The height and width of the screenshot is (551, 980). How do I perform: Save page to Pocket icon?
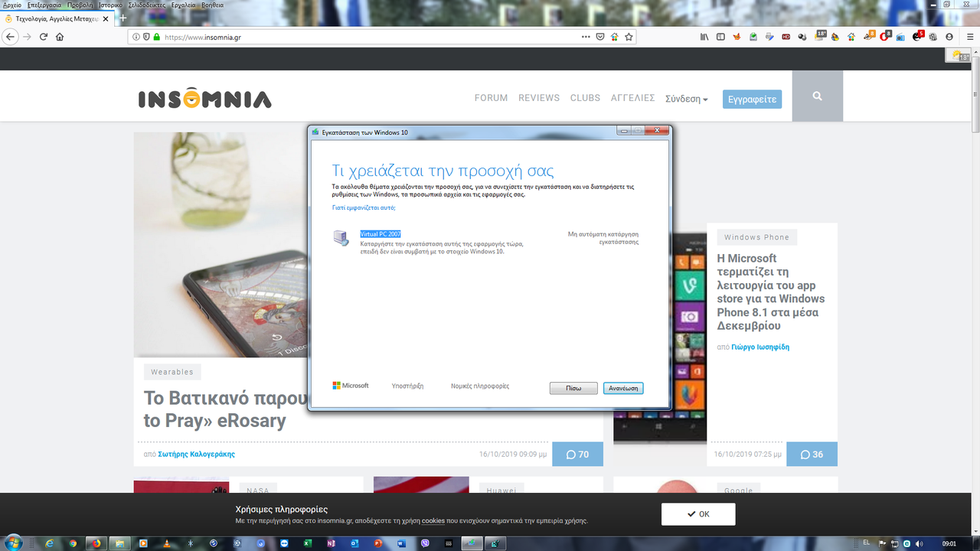coord(600,37)
